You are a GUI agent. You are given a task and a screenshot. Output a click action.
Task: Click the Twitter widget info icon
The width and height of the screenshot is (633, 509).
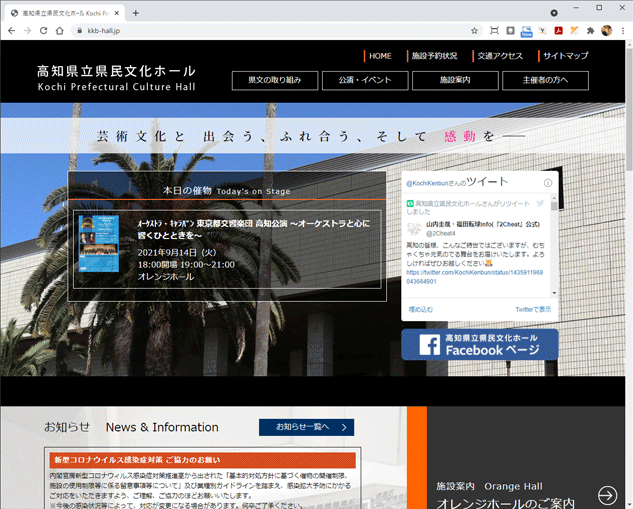pyautogui.click(x=548, y=183)
